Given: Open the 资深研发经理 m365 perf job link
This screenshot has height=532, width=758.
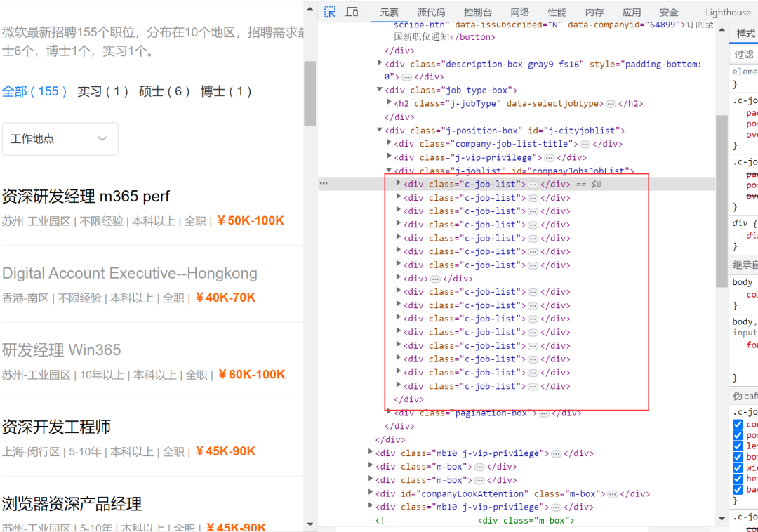Looking at the screenshot, I should (x=86, y=197).
